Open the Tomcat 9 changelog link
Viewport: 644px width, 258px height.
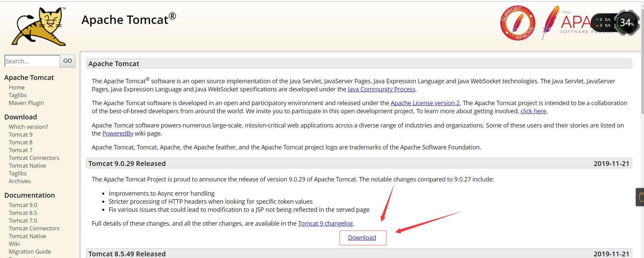[x=326, y=224]
